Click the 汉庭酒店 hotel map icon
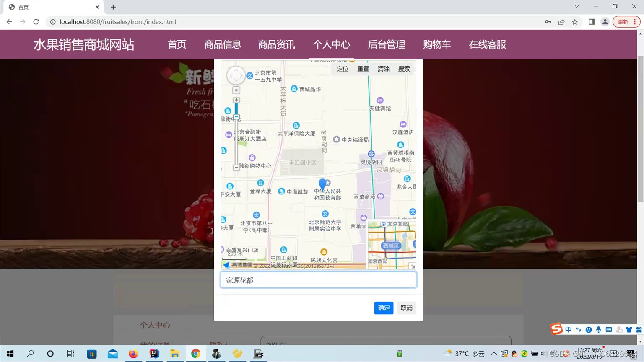Image resolution: width=644 pixels, height=362 pixels. pyautogui.click(x=403, y=124)
